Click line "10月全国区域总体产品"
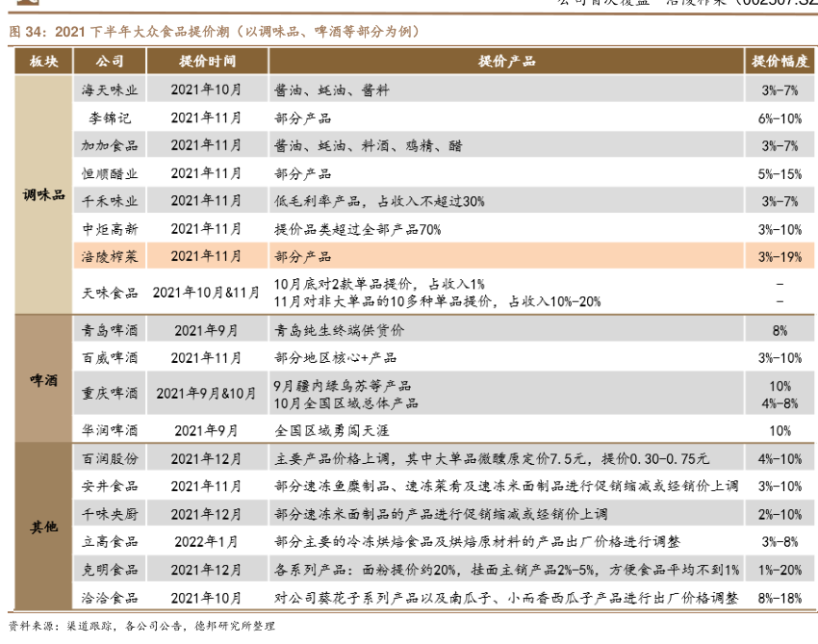This screenshot has height=644, width=818. pyautogui.click(x=345, y=403)
